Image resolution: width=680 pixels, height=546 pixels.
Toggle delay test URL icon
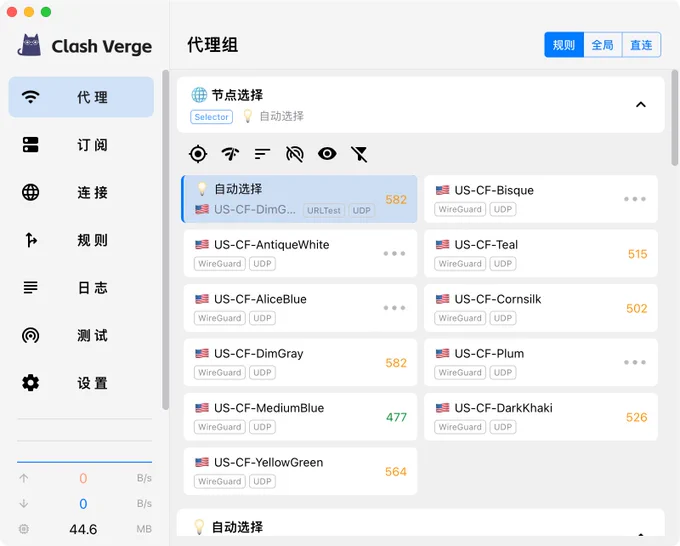pyautogui.click(x=294, y=154)
